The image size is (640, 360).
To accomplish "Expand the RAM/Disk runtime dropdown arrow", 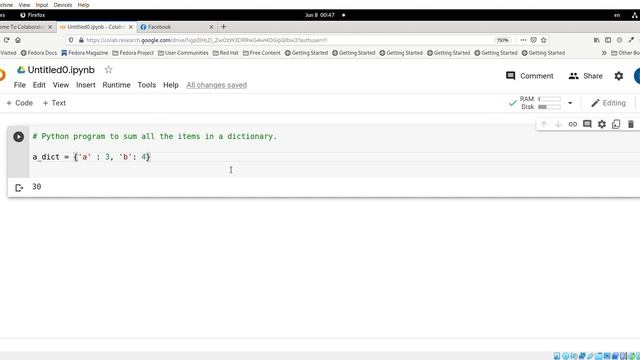I will (570, 103).
